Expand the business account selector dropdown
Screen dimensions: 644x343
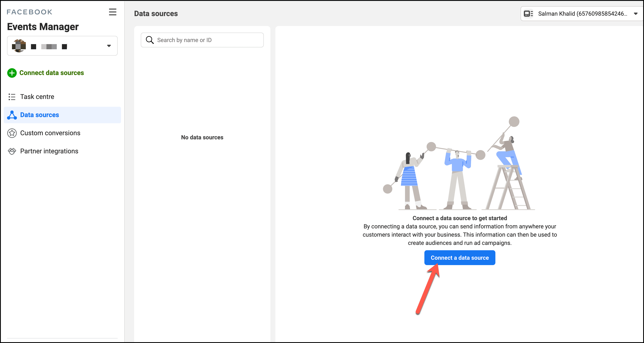point(62,46)
